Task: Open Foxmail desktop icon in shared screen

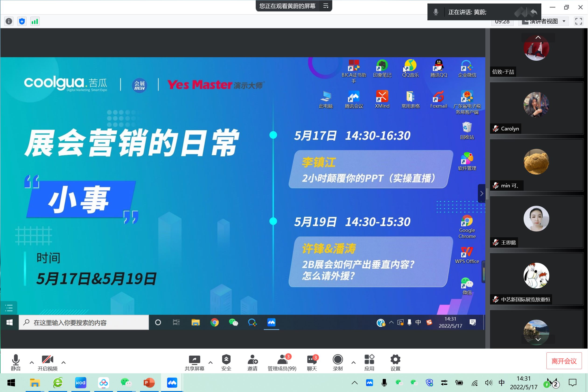Action: [x=438, y=99]
